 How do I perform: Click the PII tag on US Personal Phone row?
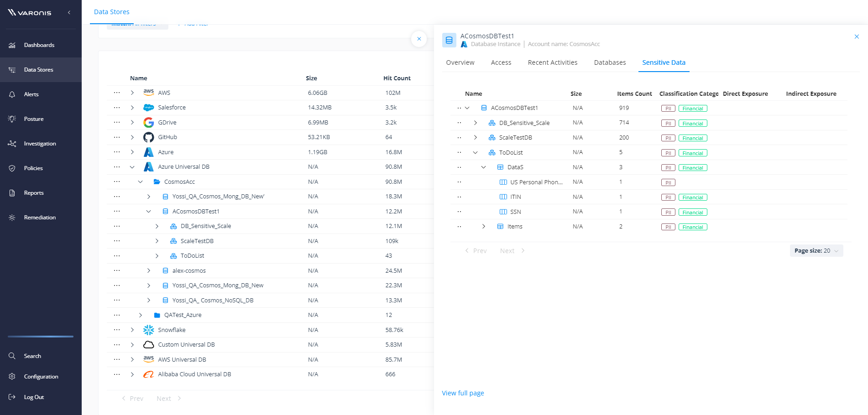pos(668,183)
